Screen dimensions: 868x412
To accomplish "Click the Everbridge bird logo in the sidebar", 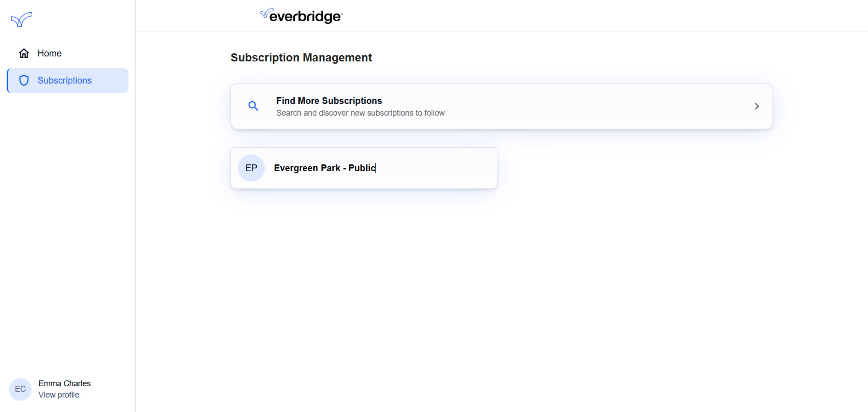I will (x=22, y=19).
